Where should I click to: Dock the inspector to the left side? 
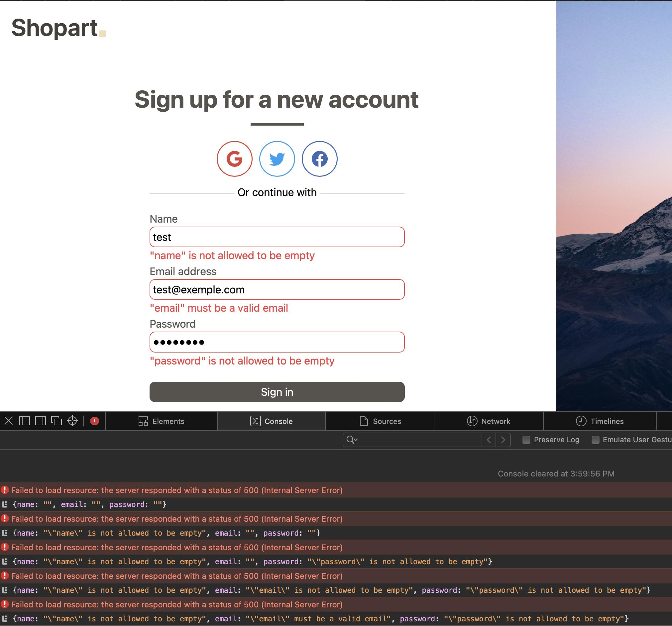25,421
